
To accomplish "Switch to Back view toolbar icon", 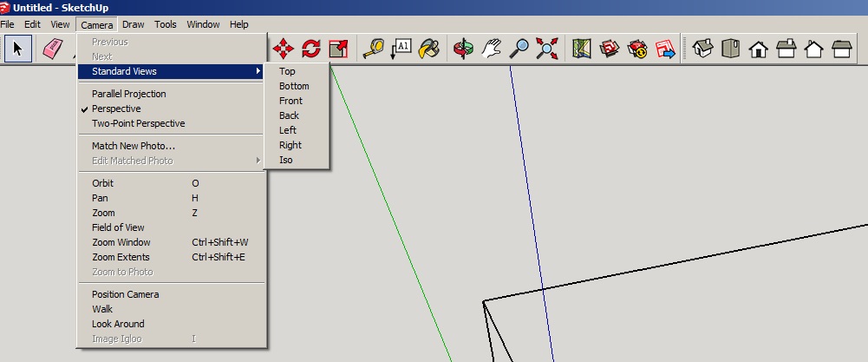I will (813, 49).
